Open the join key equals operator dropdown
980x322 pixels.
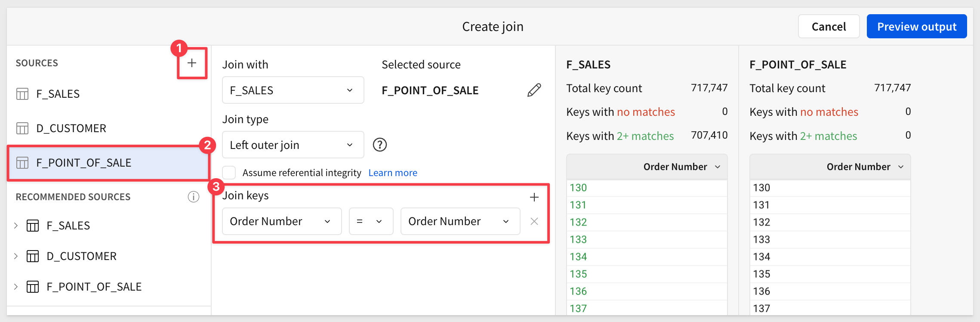point(370,221)
